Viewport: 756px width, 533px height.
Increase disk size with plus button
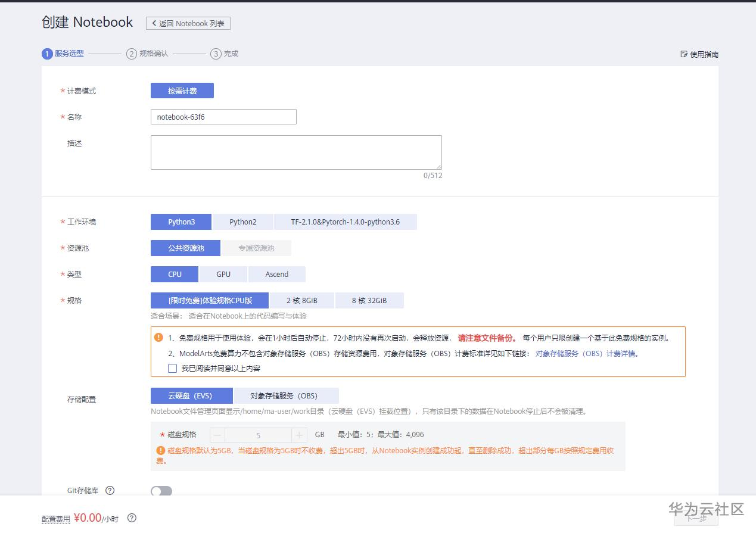[x=300, y=435]
